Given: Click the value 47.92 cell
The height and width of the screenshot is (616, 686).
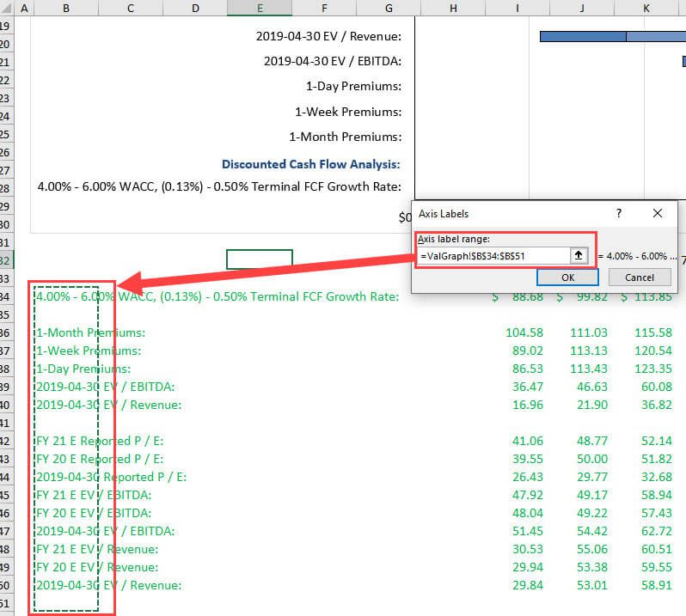Looking at the screenshot, I should point(528,495).
